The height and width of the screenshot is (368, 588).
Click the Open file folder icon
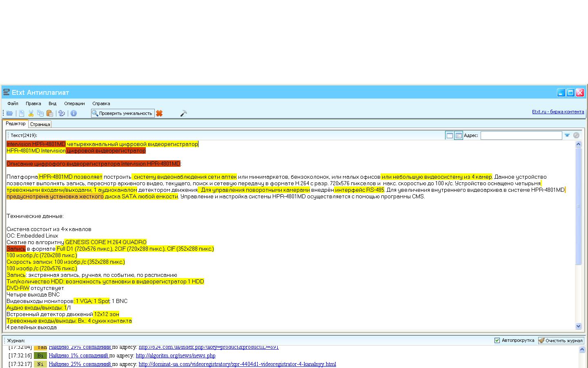(x=9, y=113)
